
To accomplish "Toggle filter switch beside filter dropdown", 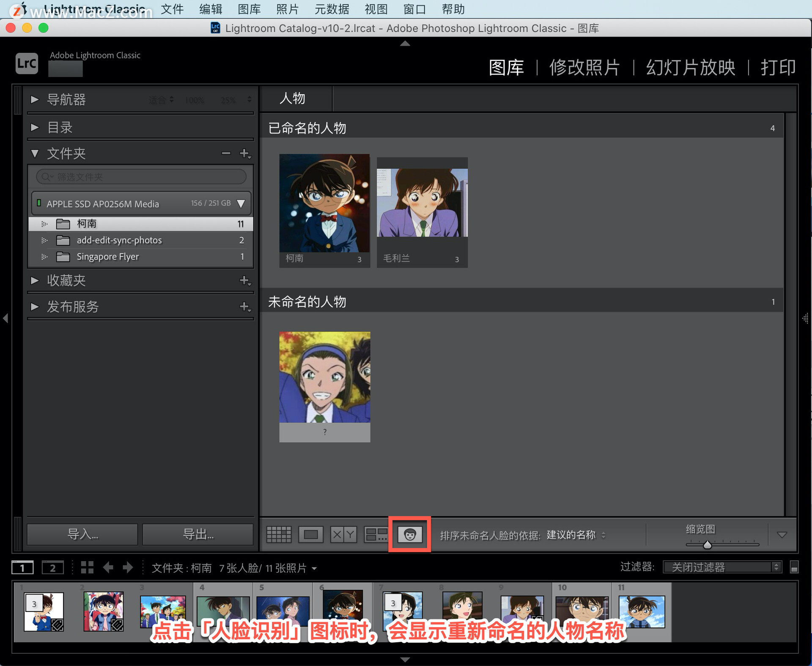I will 794,567.
